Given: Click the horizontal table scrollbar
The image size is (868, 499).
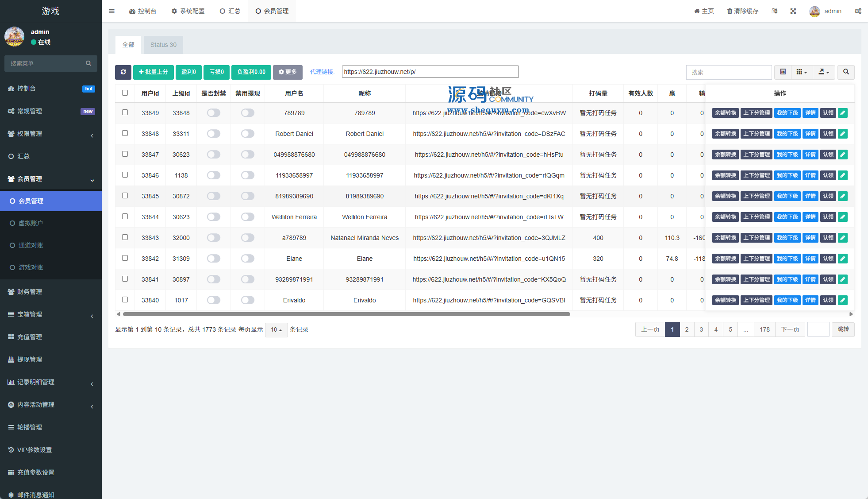Looking at the screenshot, I should (x=346, y=314).
